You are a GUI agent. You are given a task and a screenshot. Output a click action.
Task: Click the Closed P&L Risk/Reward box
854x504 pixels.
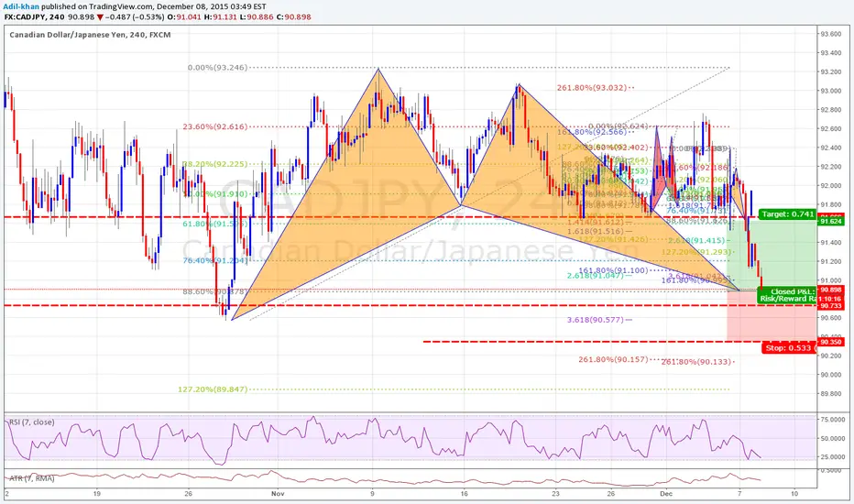(x=786, y=295)
